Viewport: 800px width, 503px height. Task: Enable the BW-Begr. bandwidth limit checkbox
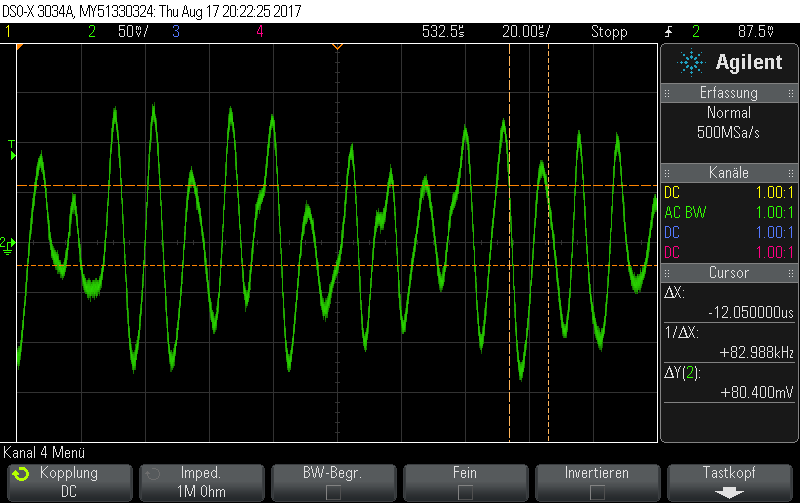point(333,492)
